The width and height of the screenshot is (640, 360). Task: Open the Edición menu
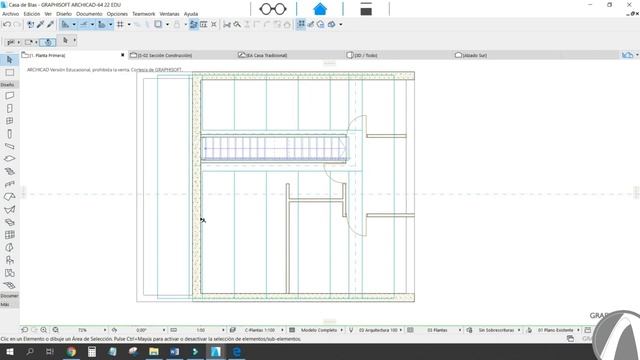coord(32,14)
